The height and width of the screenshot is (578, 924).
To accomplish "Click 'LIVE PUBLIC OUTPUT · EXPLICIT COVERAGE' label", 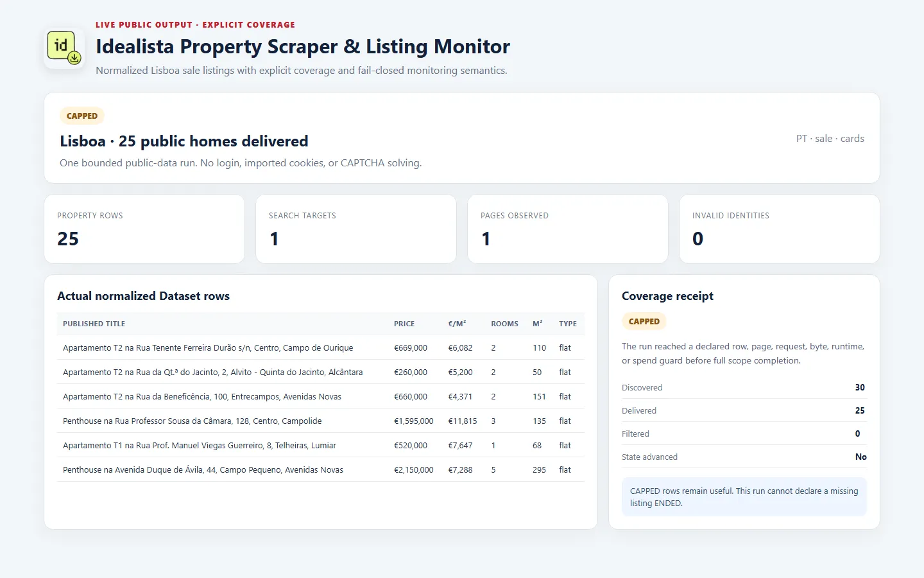I will coord(196,25).
